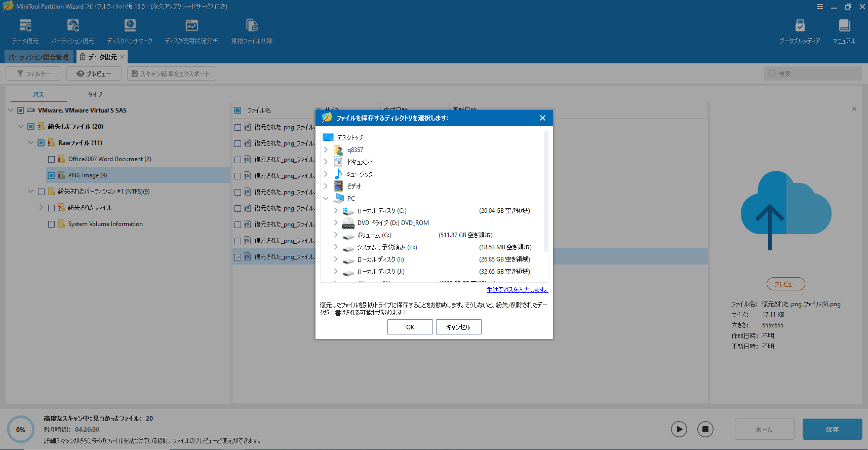Select the パス tab

pyautogui.click(x=38, y=95)
